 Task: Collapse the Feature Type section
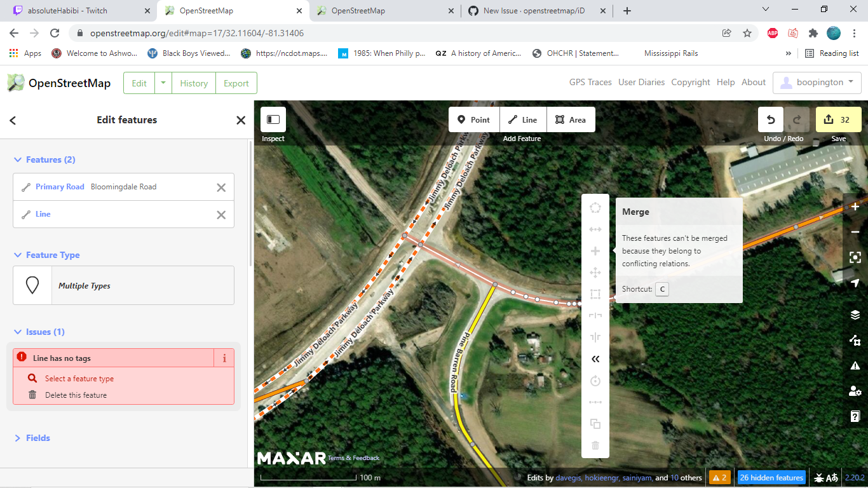[x=47, y=255]
